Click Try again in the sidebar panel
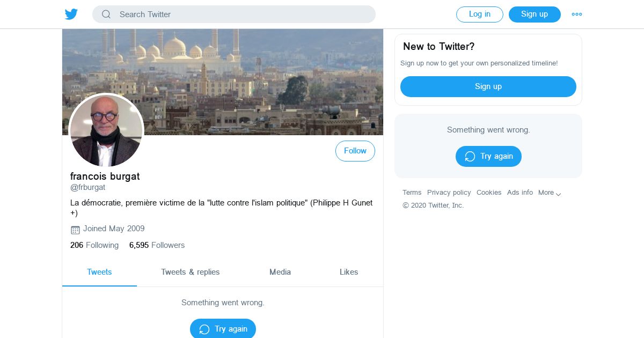644x338 pixels. (488, 157)
